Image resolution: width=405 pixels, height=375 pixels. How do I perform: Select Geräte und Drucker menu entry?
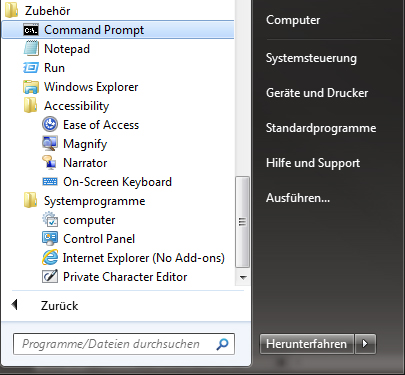[x=317, y=93]
